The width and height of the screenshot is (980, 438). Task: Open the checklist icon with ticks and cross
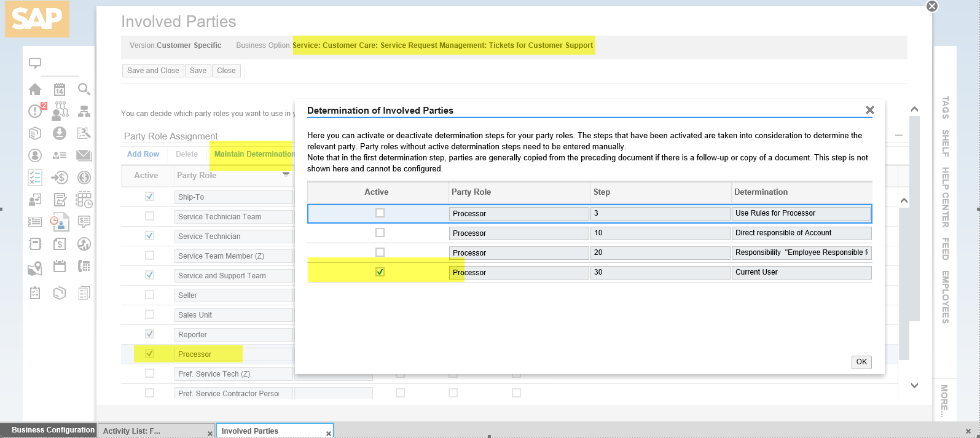(x=35, y=178)
